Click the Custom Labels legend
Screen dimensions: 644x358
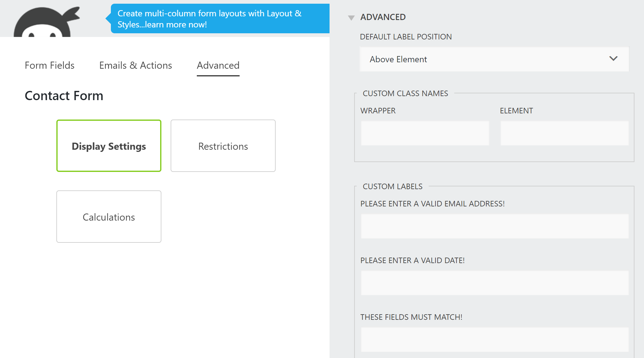click(x=392, y=186)
